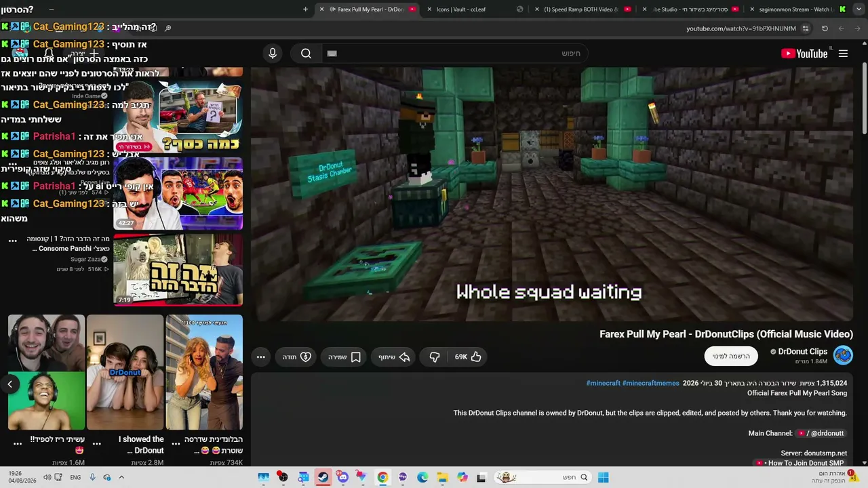Click the Windows taskbar search box
The height and width of the screenshot is (488, 868).
(542, 477)
